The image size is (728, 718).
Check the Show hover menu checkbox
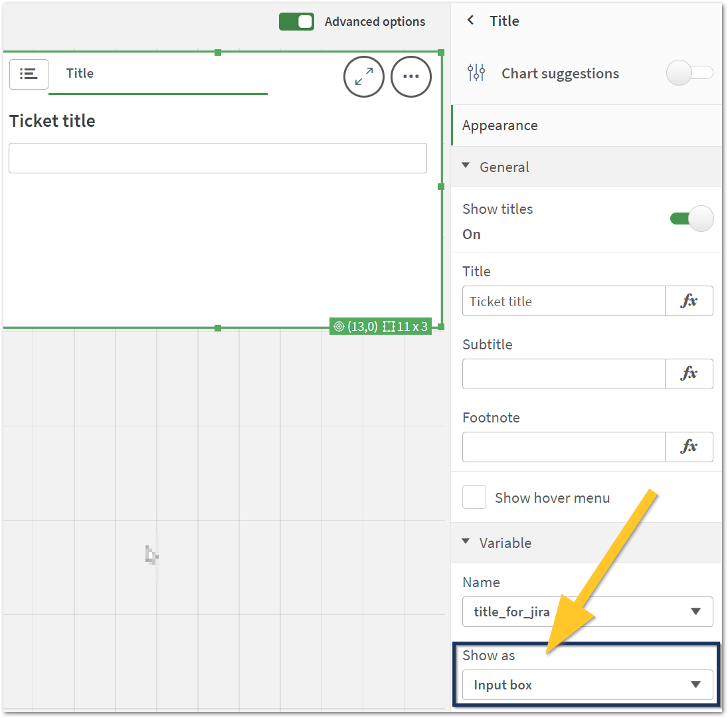[x=474, y=497]
